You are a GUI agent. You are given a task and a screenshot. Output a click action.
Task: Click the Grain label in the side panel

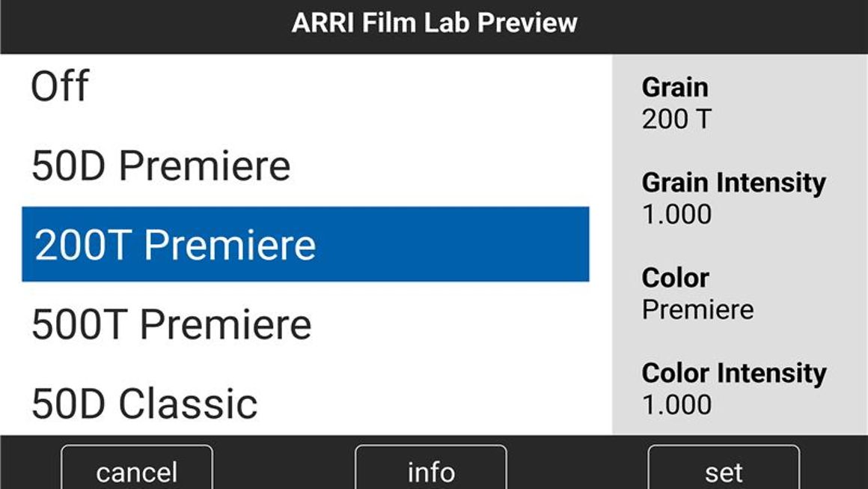[675, 88]
